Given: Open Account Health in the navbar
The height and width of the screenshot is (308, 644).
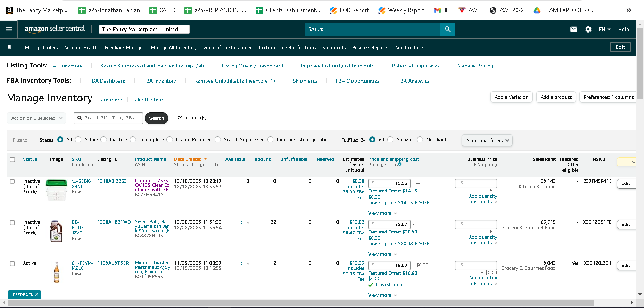Looking at the screenshot, I should (81, 47).
